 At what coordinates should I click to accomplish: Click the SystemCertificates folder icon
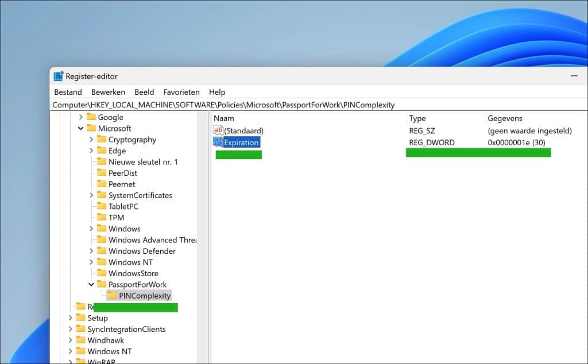[x=102, y=195]
